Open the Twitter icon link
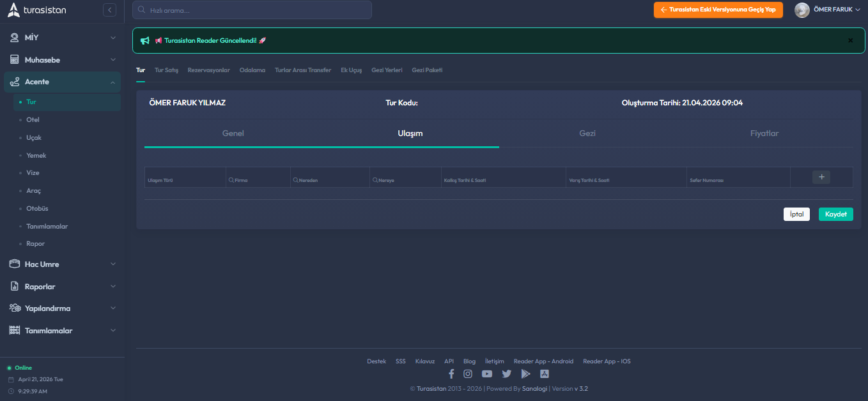The image size is (868, 401). [506, 374]
